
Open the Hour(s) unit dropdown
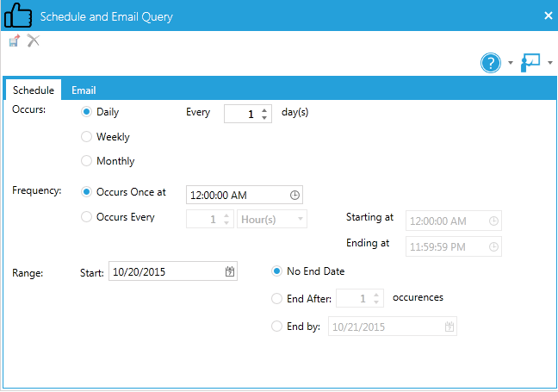[x=272, y=219]
